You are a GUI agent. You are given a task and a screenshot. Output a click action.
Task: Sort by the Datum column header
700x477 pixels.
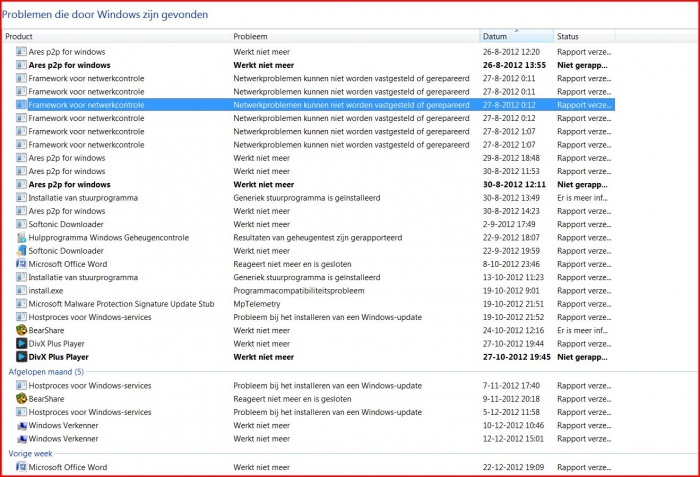point(517,36)
